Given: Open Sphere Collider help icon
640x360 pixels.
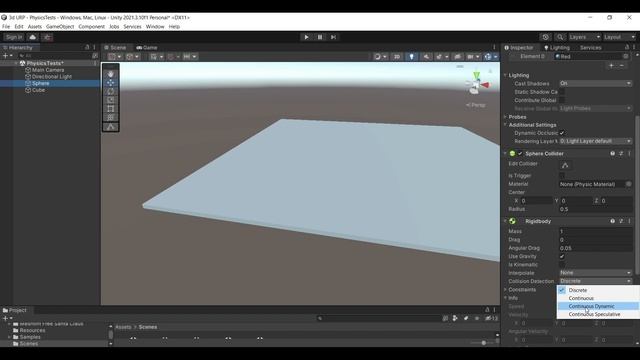Looking at the screenshot, I should (612, 154).
